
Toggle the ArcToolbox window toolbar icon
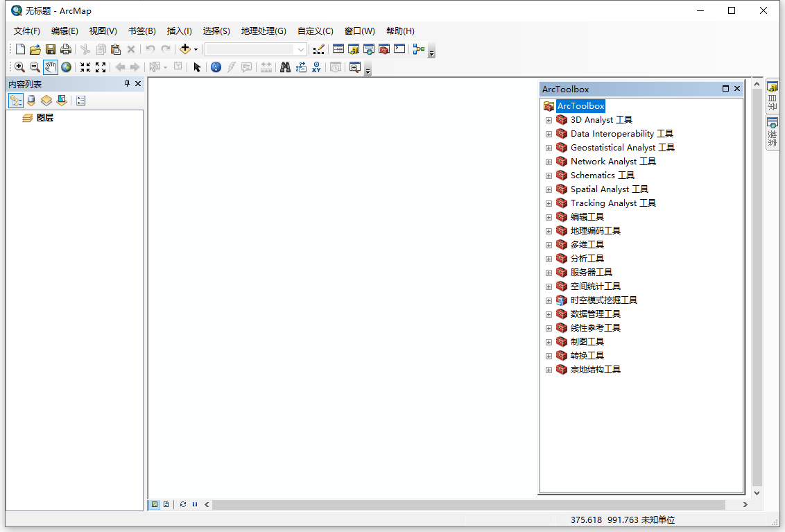(x=384, y=49)
